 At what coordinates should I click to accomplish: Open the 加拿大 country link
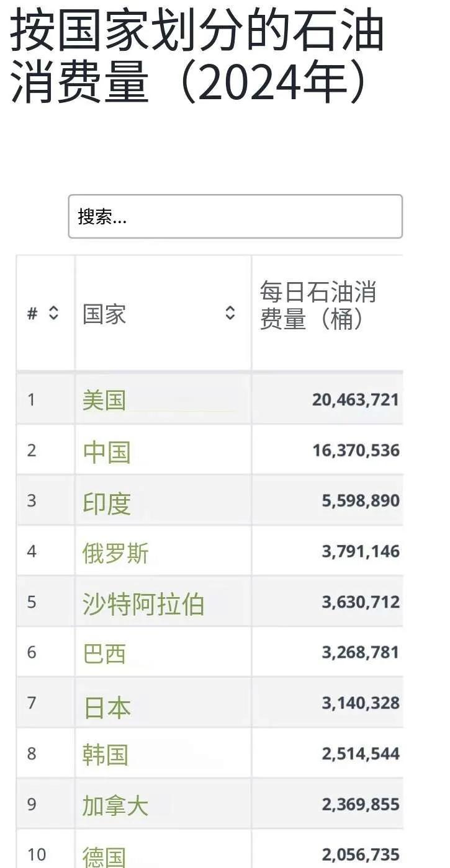(115, 805)
